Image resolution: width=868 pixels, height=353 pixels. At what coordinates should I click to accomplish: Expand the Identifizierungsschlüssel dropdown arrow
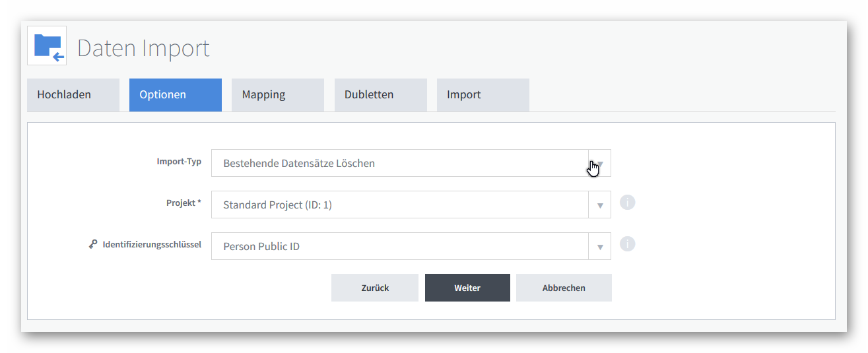tap(600, 246)
